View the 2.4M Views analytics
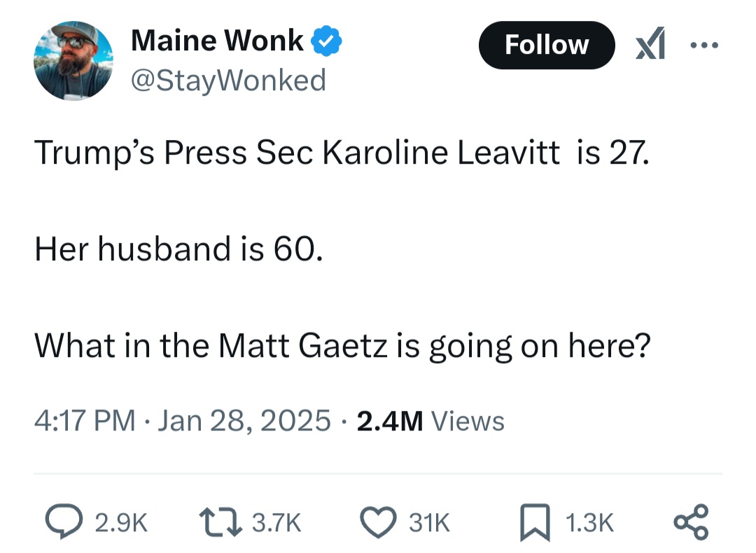The height and width of the screenshot is (553, 756). 430,421
